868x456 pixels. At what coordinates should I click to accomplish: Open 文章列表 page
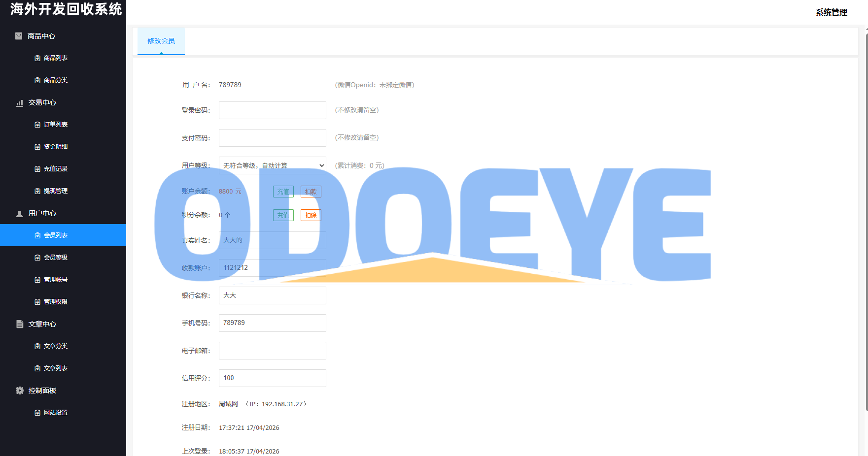pos(63,368)
